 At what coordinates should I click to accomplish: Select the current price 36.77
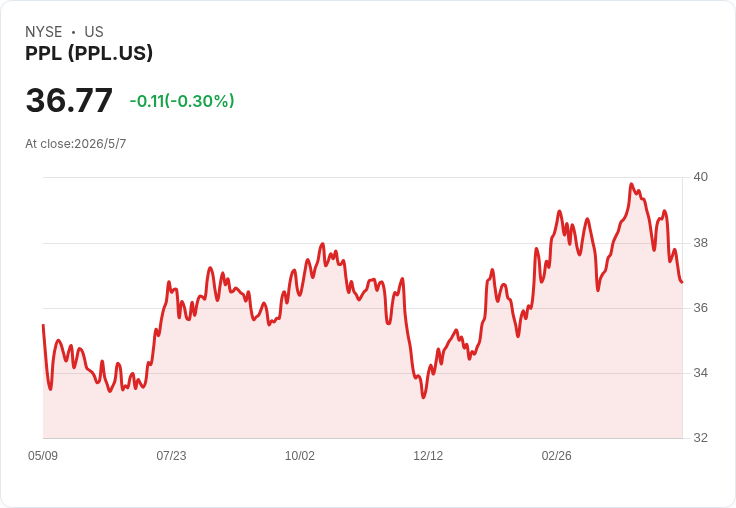coord(69,100)
